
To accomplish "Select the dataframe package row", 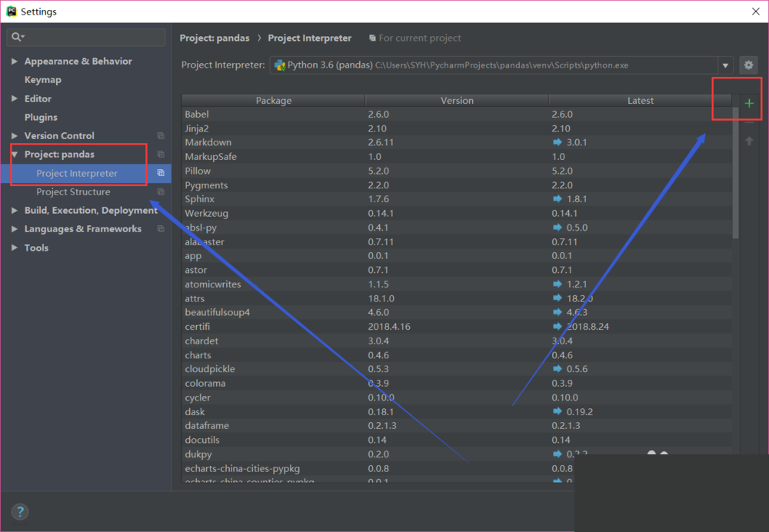I will (457, 426).
